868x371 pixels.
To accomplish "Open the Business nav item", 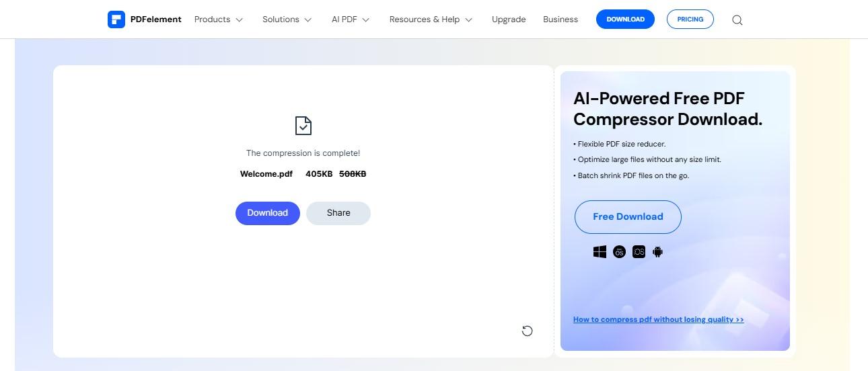I will (560, 19).
